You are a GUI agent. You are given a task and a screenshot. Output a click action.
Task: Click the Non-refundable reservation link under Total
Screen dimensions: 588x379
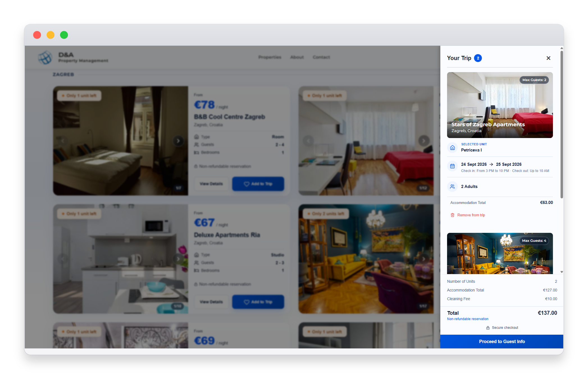coord(467,319)
